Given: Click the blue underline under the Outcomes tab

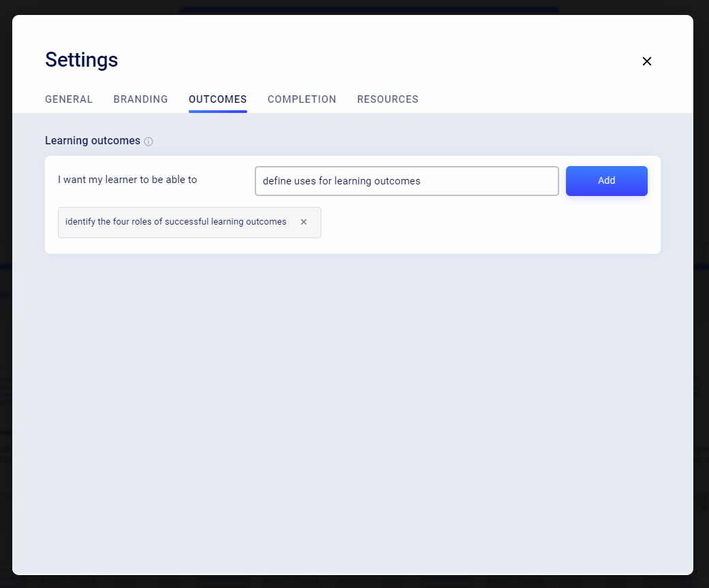Looking at the screenshot, I should (217, 111).
